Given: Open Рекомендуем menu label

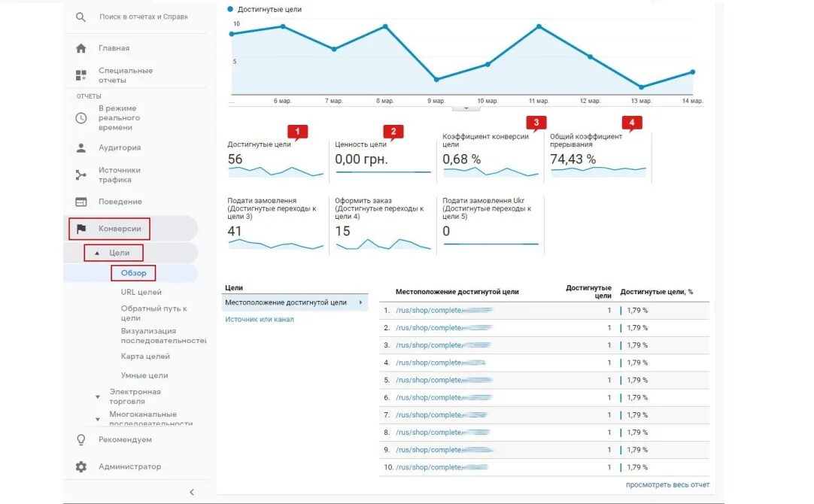Looking at the screenshot, I should click(125, 439).
